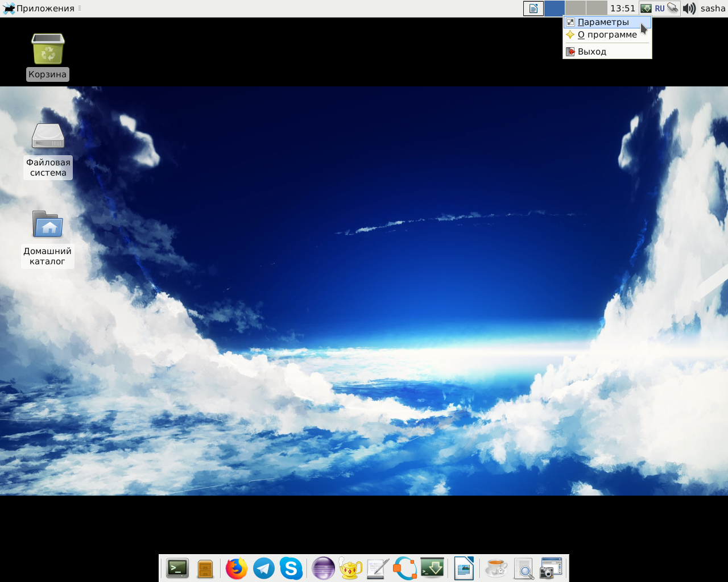Launch Skype from the dock
The image size is (728, 582).
(291, 568)
